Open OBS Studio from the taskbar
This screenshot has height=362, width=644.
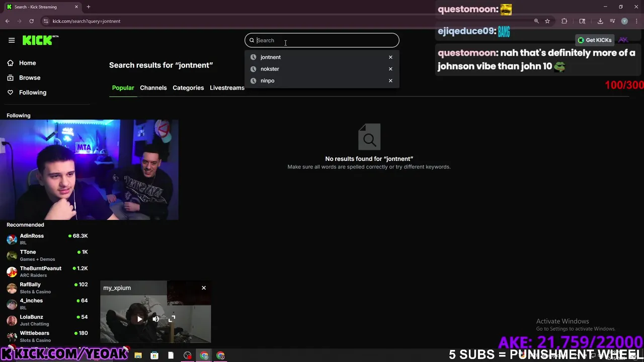pyautogui.click(x=188, y=355)
